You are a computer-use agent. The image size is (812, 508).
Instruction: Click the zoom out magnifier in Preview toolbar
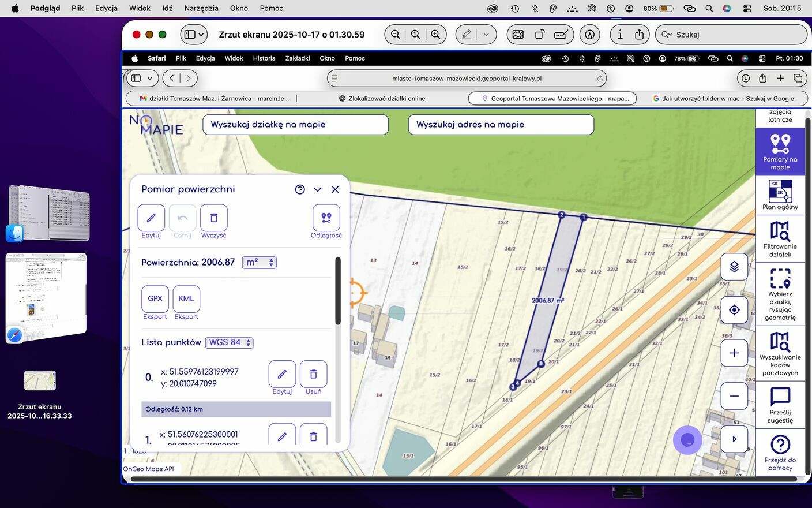(396, 35)
